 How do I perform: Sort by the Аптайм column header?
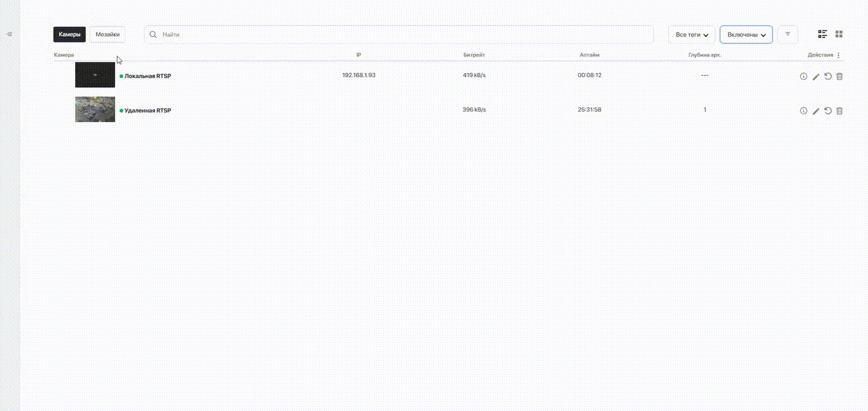click(x=589, y=55)
